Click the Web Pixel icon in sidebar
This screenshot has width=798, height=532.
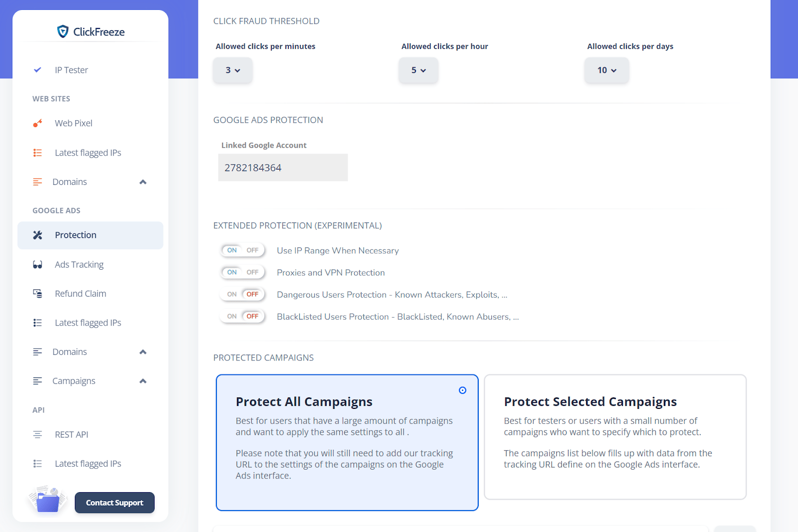(x=37, y=123)
